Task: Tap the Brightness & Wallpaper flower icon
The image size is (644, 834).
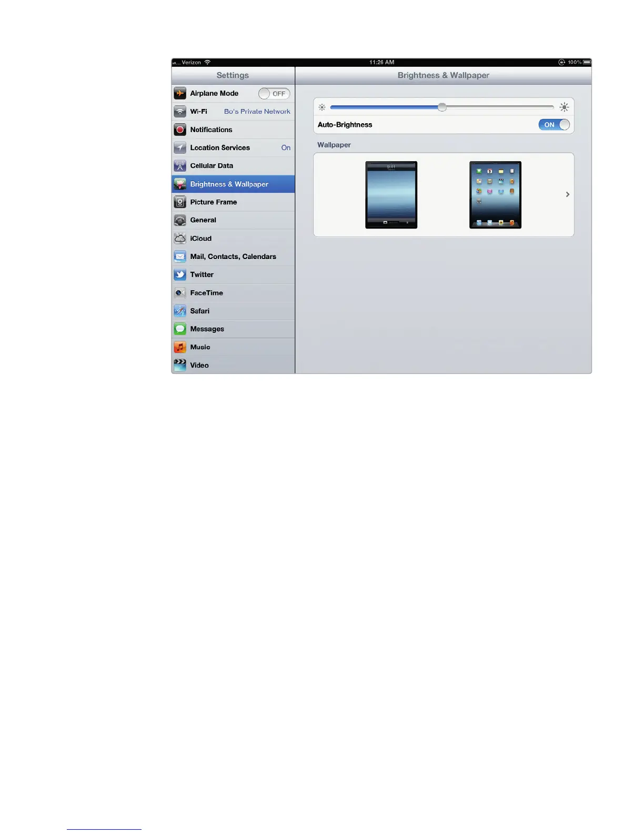Action: point(180,184)
